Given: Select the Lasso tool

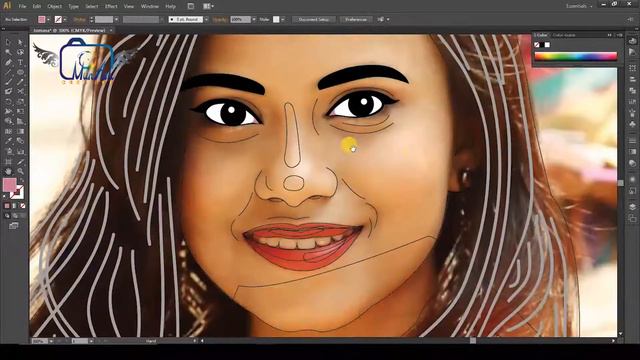Looking at the screenshot, I should (20, 52).
